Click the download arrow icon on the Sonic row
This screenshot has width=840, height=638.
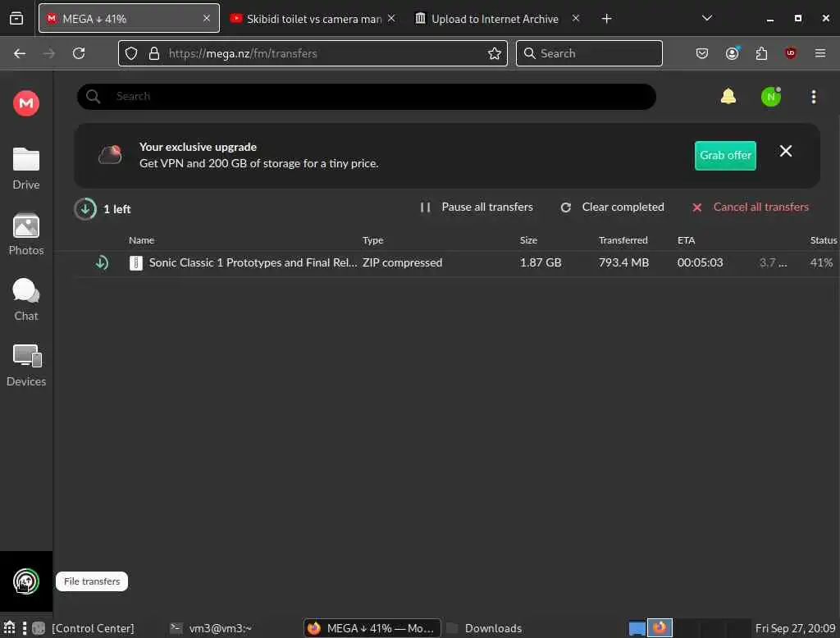pos(102,262)
